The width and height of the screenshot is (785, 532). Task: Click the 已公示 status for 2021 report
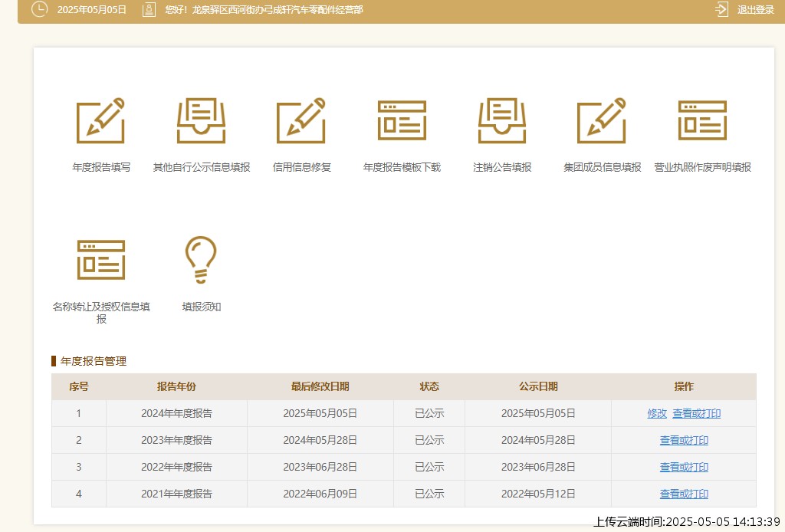(x=429, y=494)
